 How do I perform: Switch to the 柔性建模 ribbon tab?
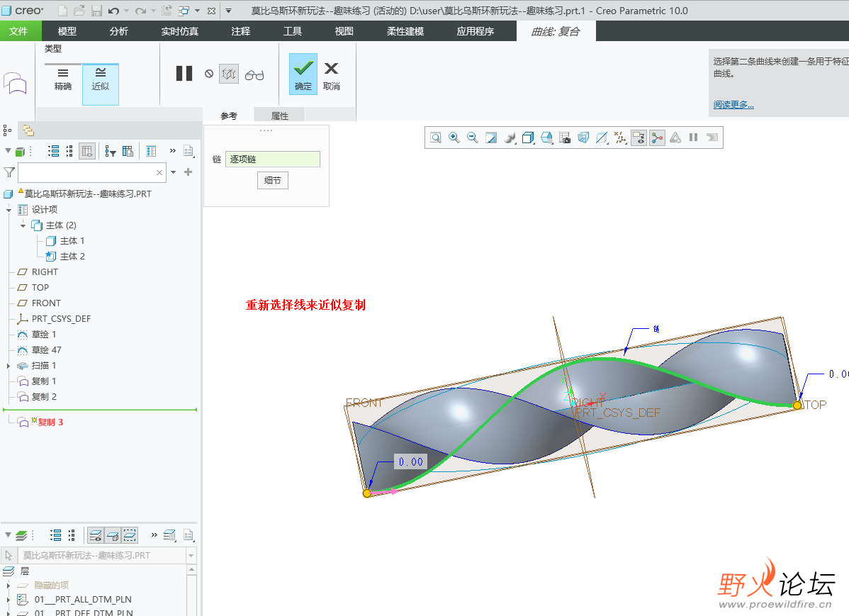click(x=405, y=31)
